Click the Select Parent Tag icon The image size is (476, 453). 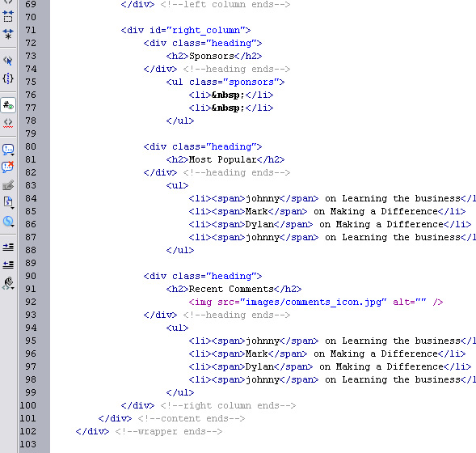coord(8,61)
